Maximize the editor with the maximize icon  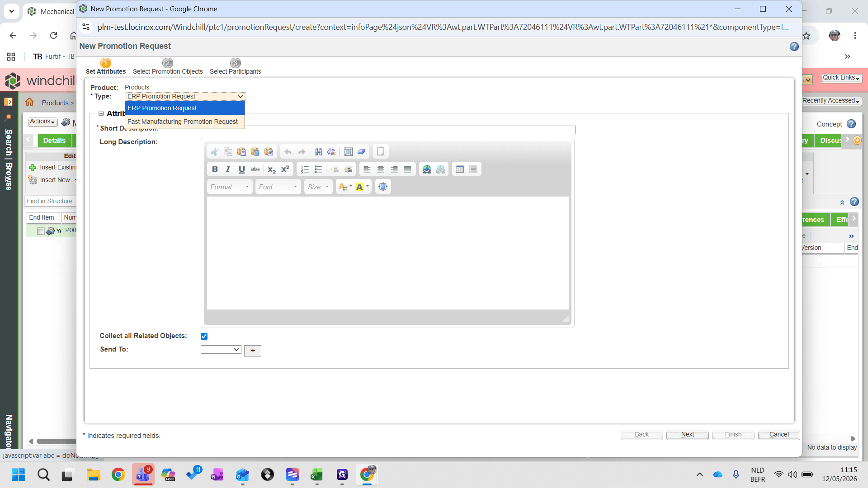coord(383,187)
